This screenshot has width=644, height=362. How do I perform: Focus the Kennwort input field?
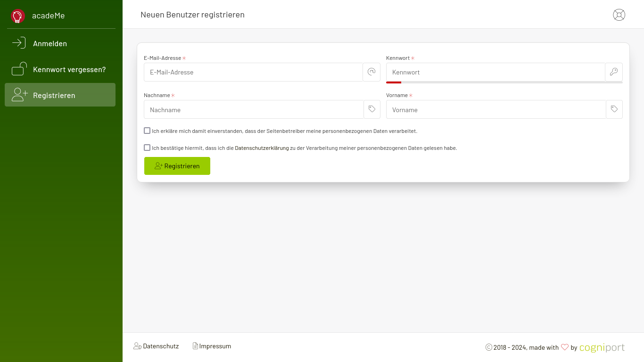[495, 72]
